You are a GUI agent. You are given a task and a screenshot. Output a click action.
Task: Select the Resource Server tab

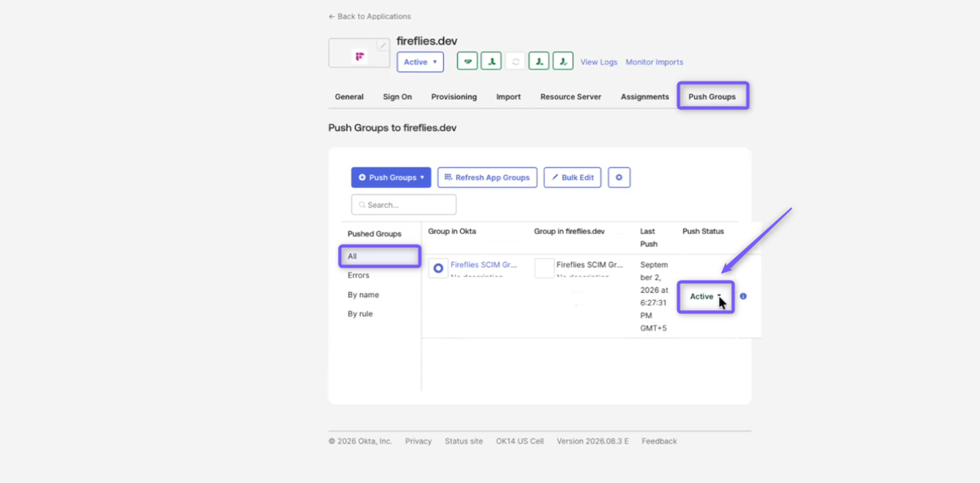tap(570, 97)
